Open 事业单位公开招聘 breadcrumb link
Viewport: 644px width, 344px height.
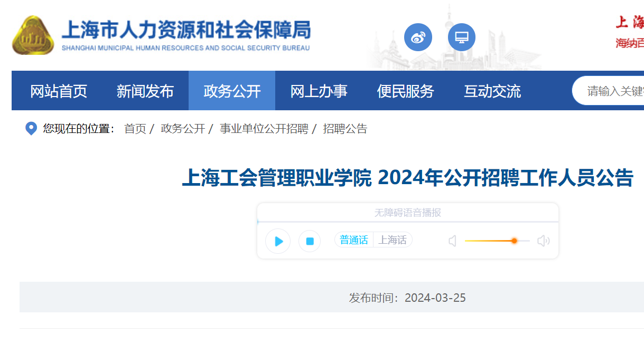(264, 129)
